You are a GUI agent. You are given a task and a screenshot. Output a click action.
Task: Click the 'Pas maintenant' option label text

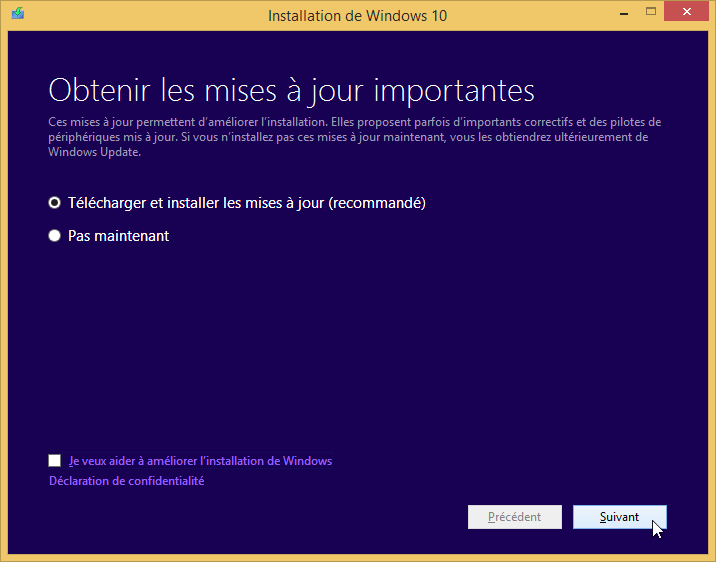click(x=118, y=236)
